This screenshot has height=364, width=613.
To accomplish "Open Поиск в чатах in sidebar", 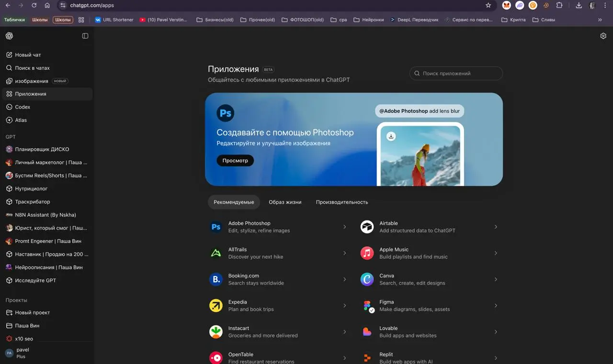I will (47, 68).
